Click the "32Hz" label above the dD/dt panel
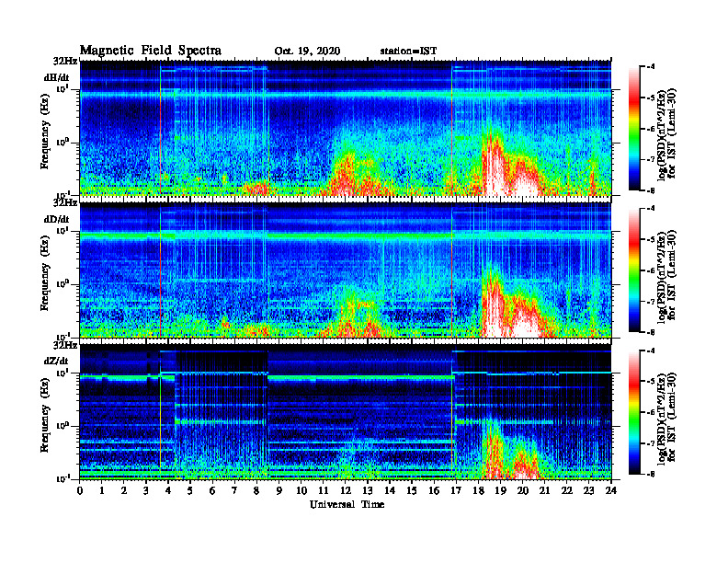728x563 pixels. (x=65, y=203)
